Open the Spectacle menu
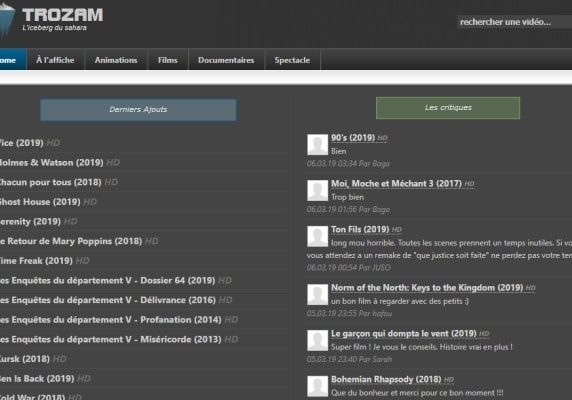This screenshot has width=572, height=400. pyautogui.click(x=292, y=60)
